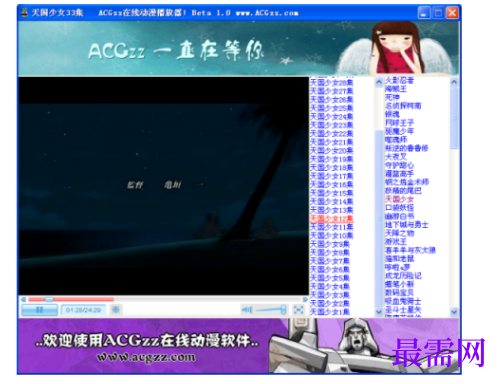Open episode 天国少女20集

(332, 150)
